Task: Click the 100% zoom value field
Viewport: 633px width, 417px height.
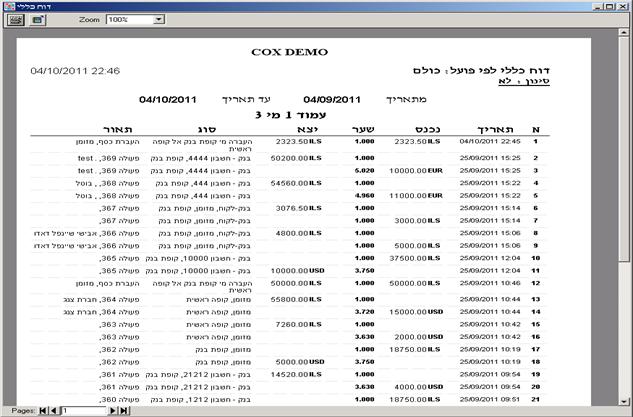Action: (128, 19)
